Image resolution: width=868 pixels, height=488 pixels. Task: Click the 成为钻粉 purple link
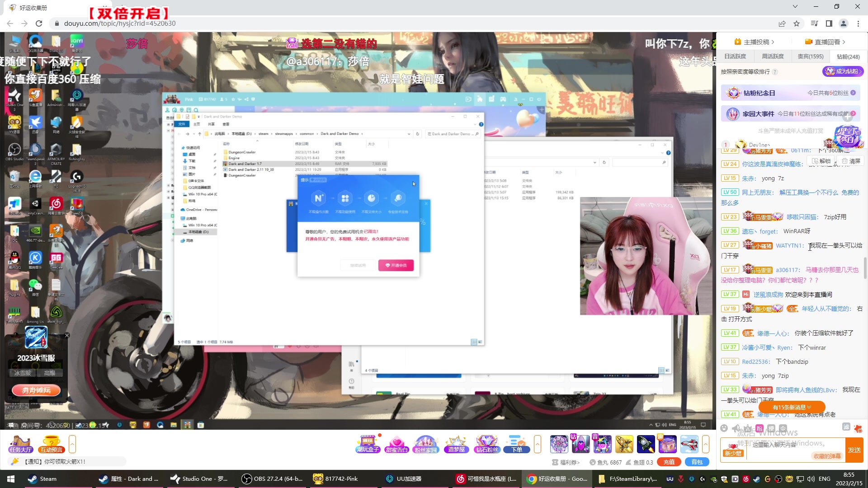(x=844, y=71)
